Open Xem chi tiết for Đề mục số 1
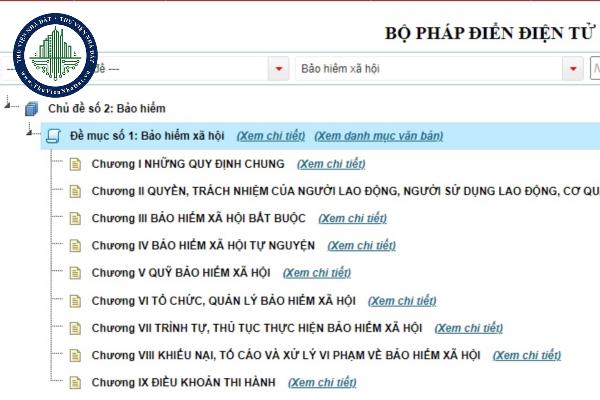600x400 pixels. point(271,136)
